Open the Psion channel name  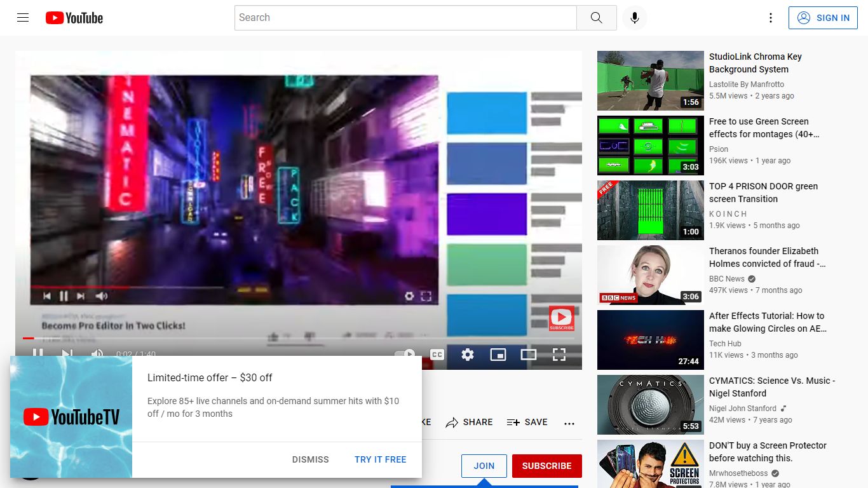pyautogui.click(x=719, y=149)
